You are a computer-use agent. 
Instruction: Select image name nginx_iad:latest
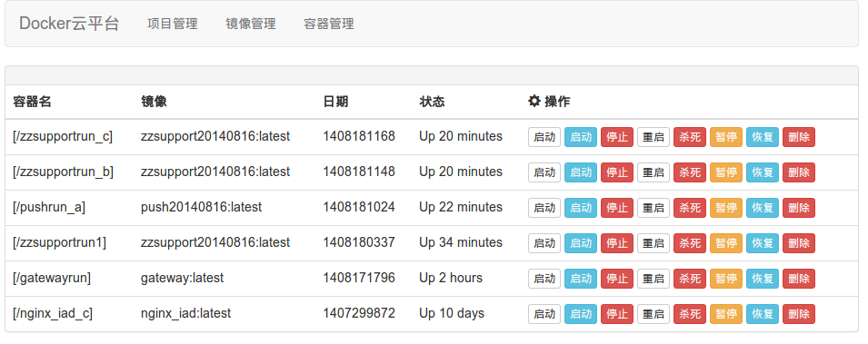tap(185, 313)
